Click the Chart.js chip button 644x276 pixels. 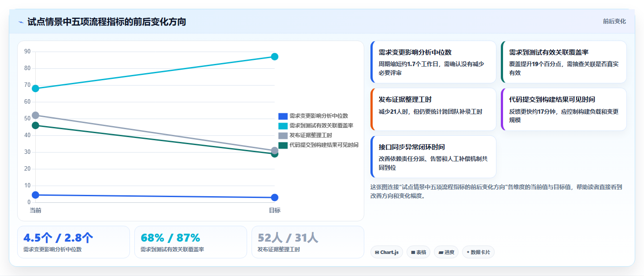tap(387, 252)
